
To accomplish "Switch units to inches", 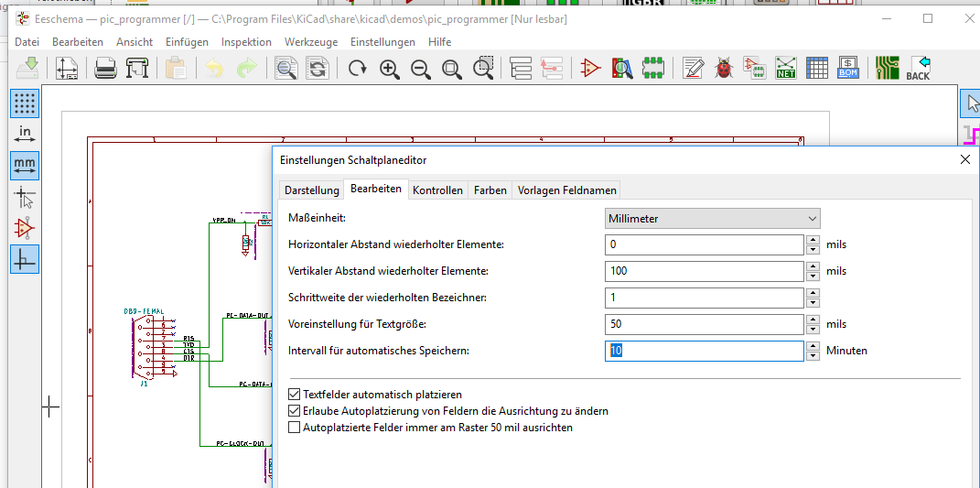I will tap(25, 134).
